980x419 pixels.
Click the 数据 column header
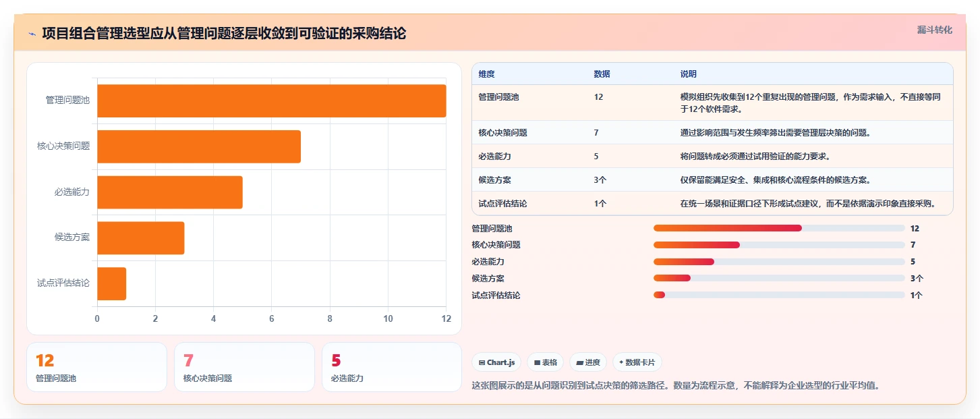(602, 74)
